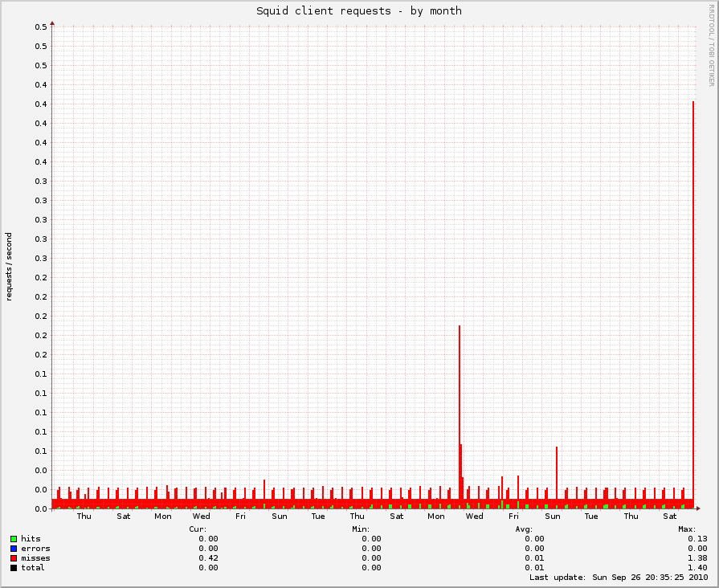Viewport: 719px width, 588px height.
Task: Select the misses max value 1.38
Action: (697, 558)
